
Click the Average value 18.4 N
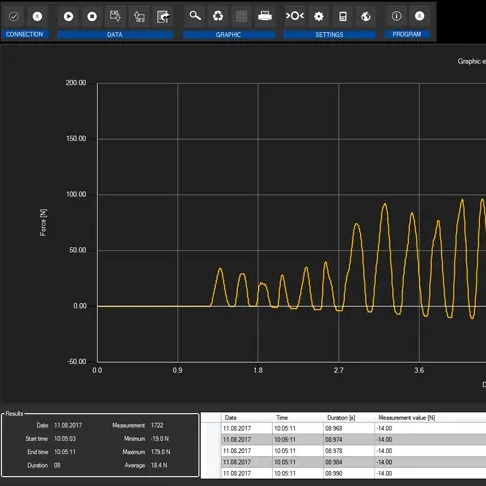[x=159, y=465]
